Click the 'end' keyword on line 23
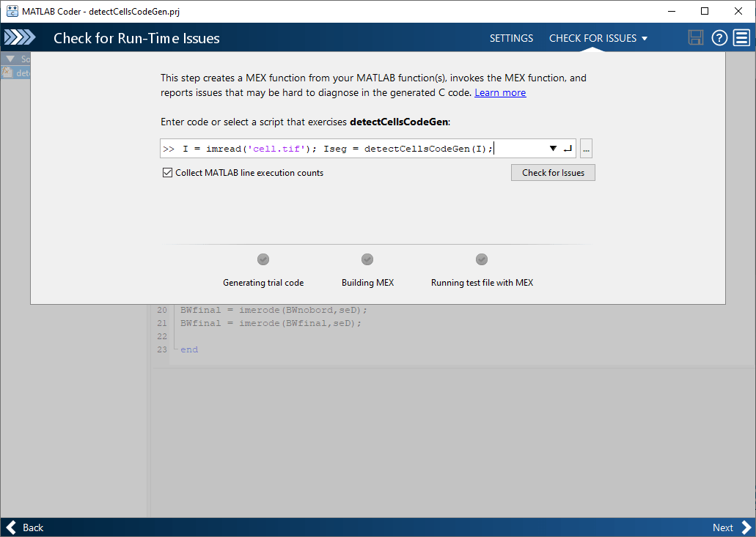756x537 pixels. [x=189, y=349]
